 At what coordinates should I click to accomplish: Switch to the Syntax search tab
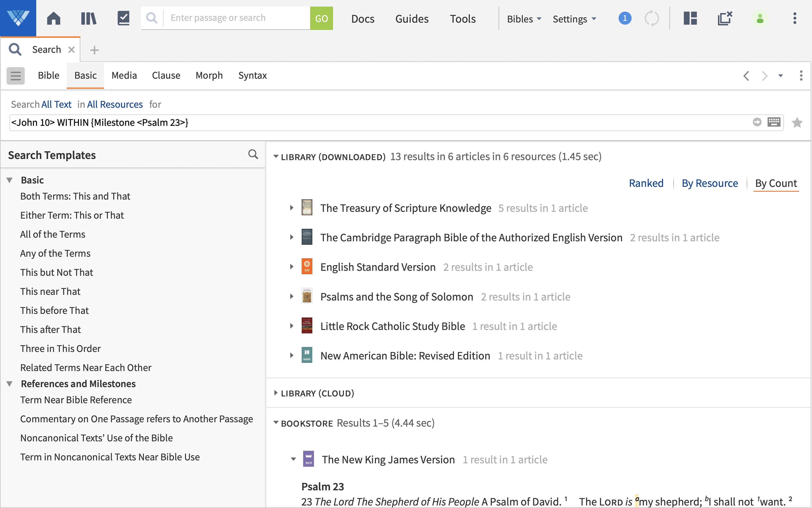[252, 76]
